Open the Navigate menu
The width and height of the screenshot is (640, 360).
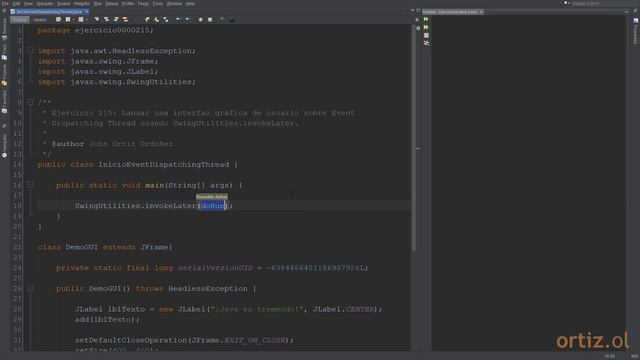coord(45,3)
